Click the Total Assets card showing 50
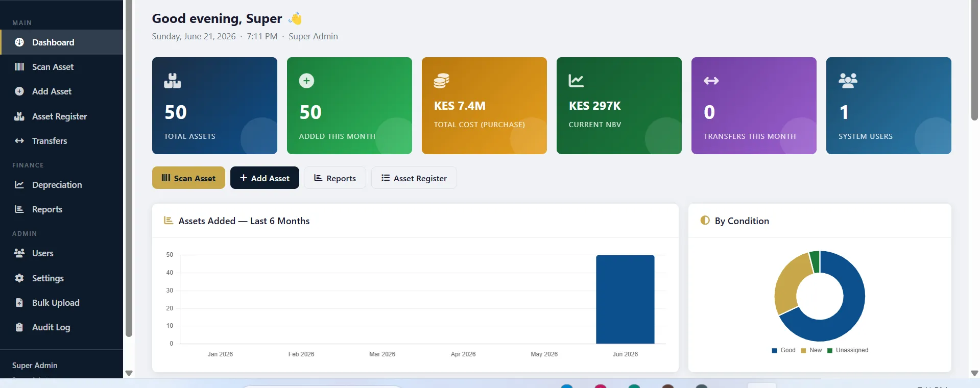980x388 pixels. tap(214, 106)
